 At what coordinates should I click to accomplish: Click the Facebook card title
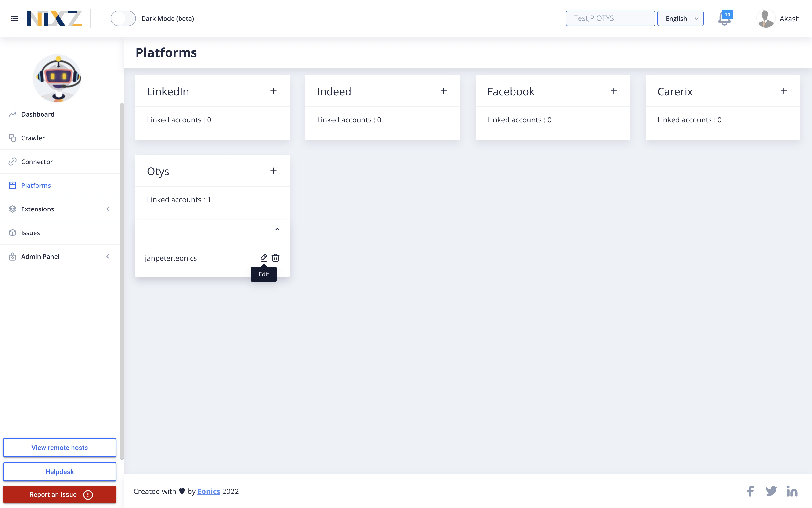(x=511, y=91)
